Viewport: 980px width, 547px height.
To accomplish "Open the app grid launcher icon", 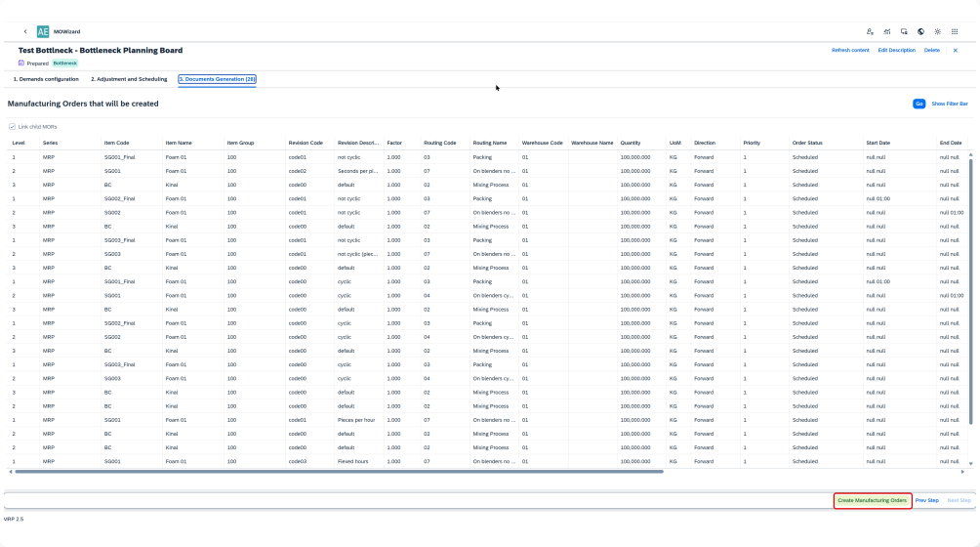I will pos(955,31).
